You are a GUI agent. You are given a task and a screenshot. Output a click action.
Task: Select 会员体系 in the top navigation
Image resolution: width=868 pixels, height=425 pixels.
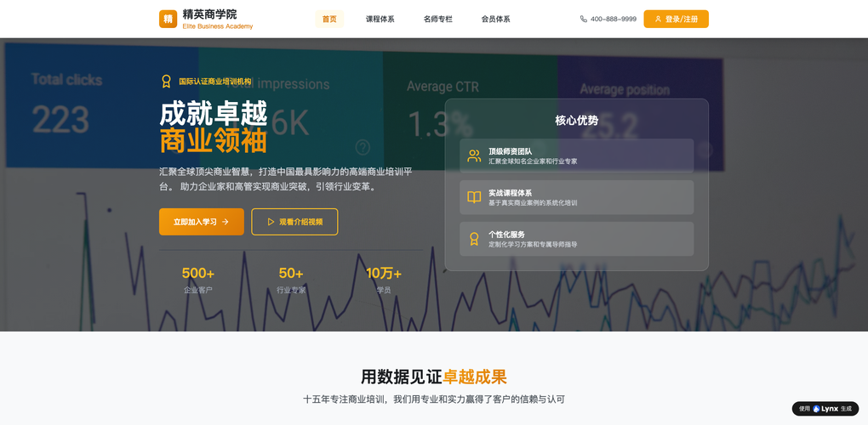pos(495,19)
